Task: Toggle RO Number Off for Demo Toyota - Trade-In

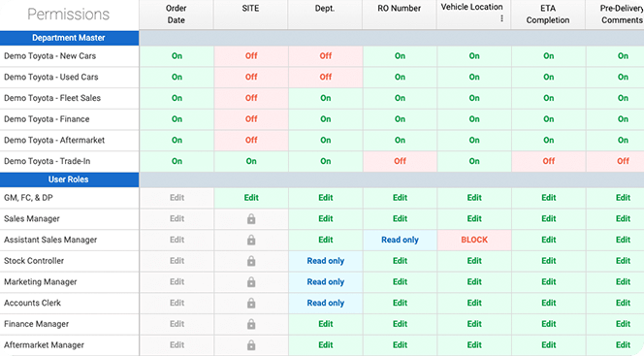Action: (400, 161)
